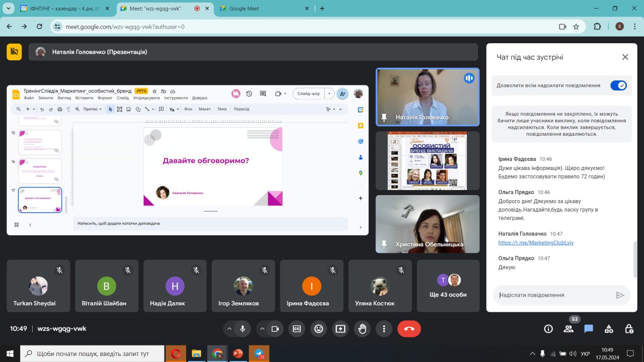
Task: Click the raise hand icon
Action: pyautogui.click(x=362, y=329)
